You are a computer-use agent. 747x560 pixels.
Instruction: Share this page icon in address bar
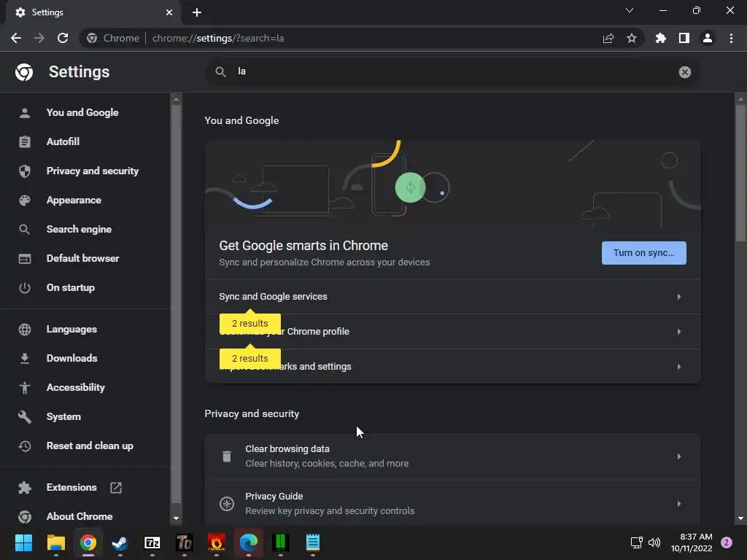[608, 38]
